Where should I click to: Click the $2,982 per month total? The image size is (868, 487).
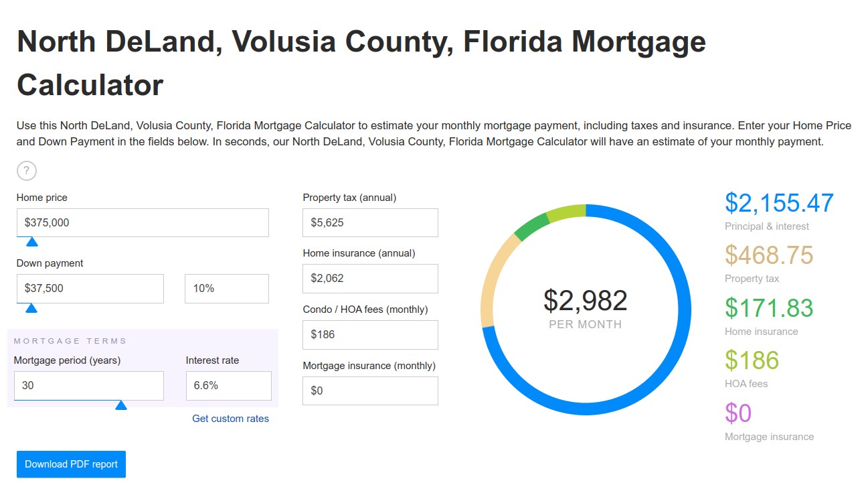(586, 308)
